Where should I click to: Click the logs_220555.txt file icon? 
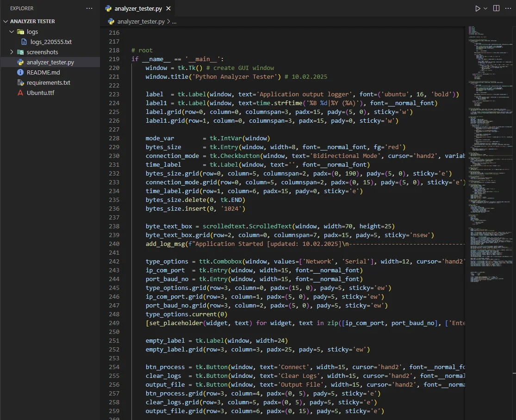pos(24,42)
